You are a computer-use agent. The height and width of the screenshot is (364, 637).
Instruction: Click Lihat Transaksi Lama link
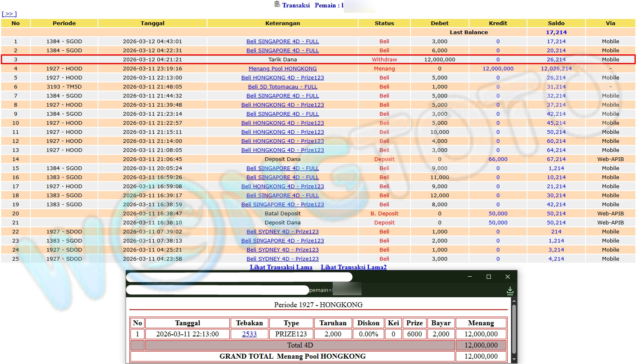281,267
